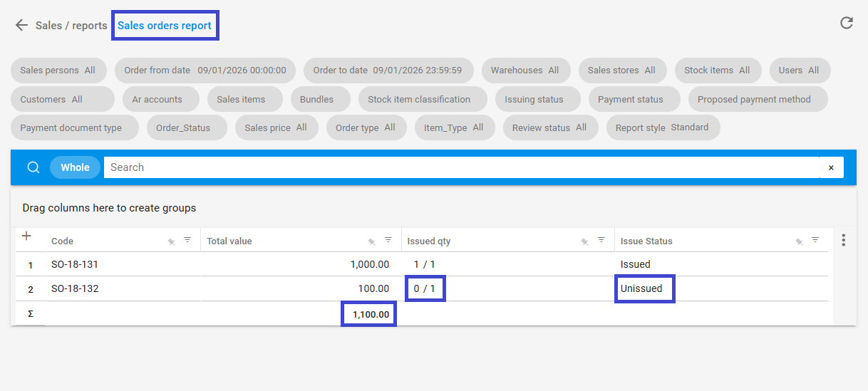Open the Customers filter chip

click(62, 99)
